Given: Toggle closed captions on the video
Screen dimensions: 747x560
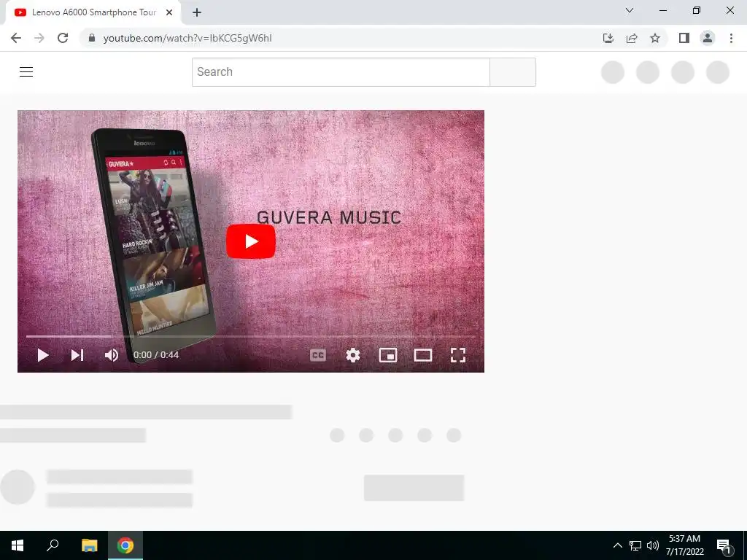Looking at the screenshot, I should pyautogui.click(x=318, y=355).
